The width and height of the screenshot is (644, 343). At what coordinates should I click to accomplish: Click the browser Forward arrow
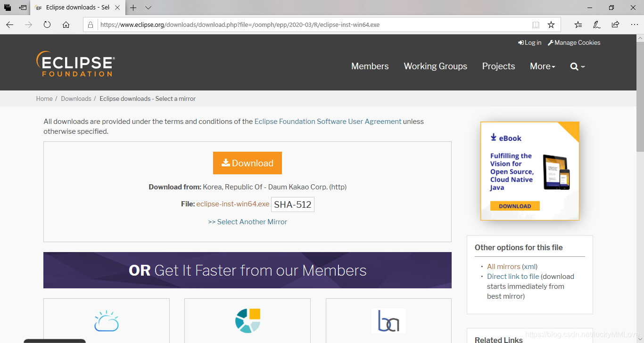tap(28, 24)
